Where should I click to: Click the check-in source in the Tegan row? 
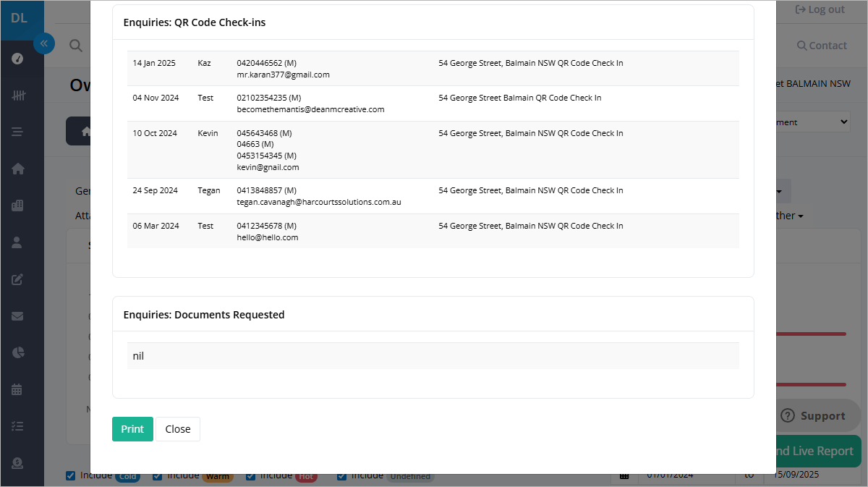point(531,190)
